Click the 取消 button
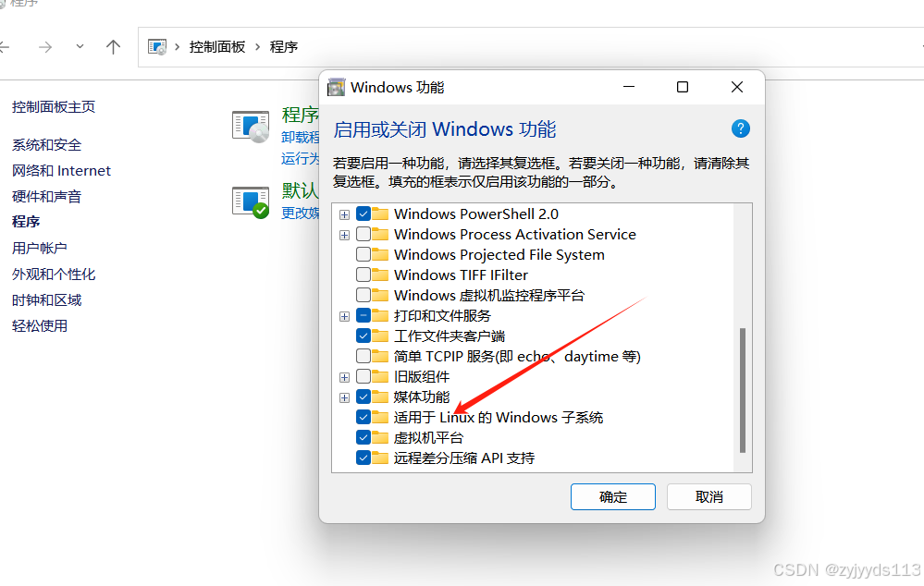924x586 pixels. click(708, 497)
